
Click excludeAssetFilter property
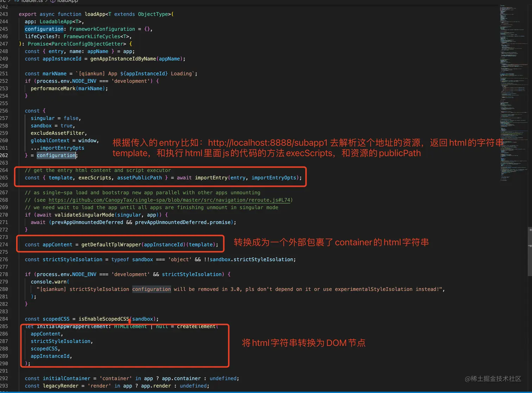[x=57, y=133]
